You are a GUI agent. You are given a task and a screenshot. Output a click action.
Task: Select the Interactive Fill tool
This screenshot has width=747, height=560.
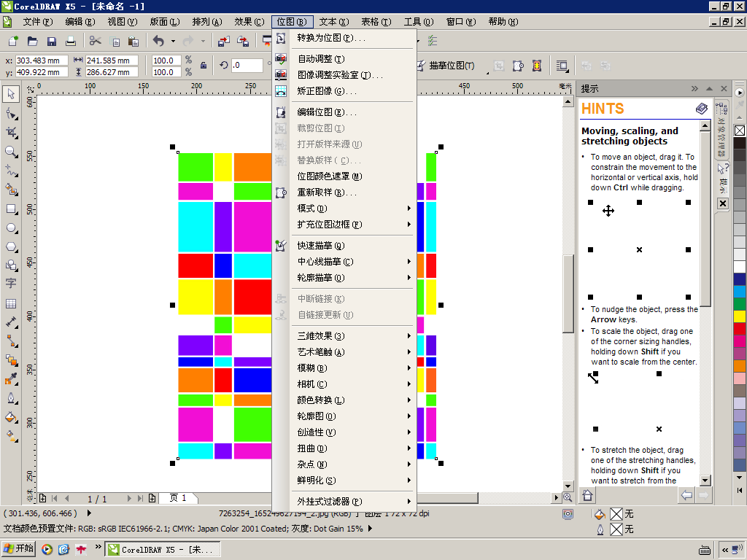(x=11, y=436)
